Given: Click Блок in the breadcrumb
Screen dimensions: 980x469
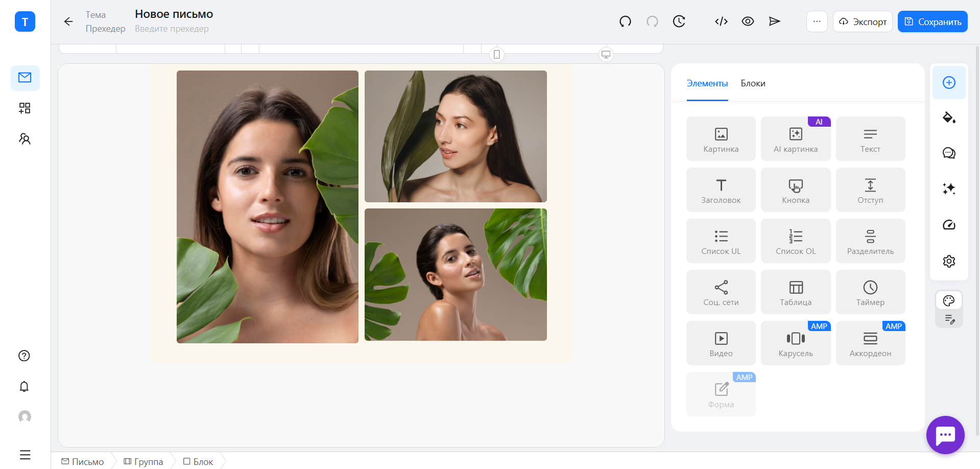Looking at the screenshot, I should tap(198, 461).
